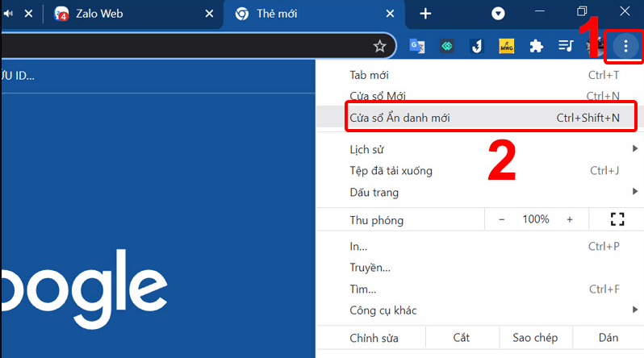Click the fullscreen icon in zoom row
Screen dimensions: 644x358
click(x=618, y=219)
